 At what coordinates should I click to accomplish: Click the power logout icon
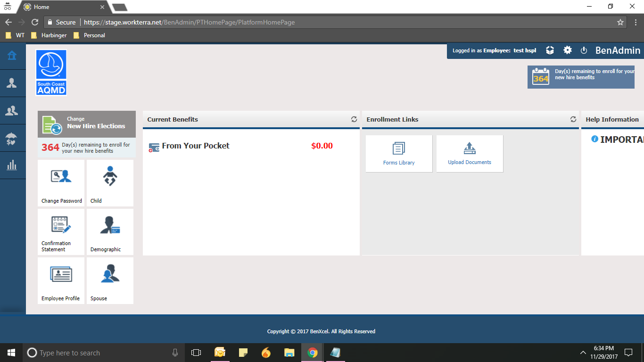pos(584,50)
